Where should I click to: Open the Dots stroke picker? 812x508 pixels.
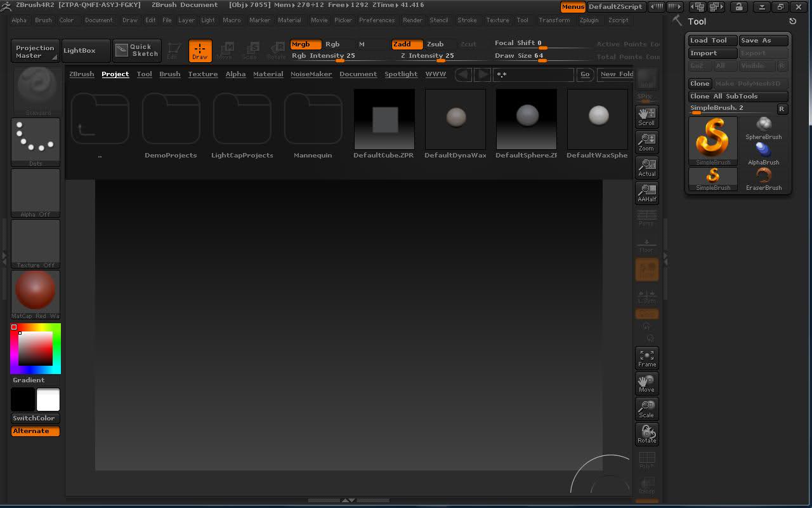click(x=36, y=142)
